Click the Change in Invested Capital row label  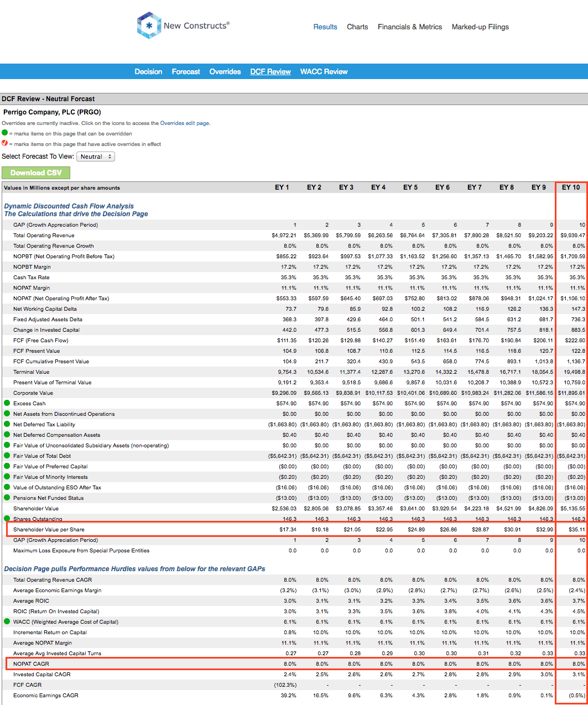coord(46,330)
